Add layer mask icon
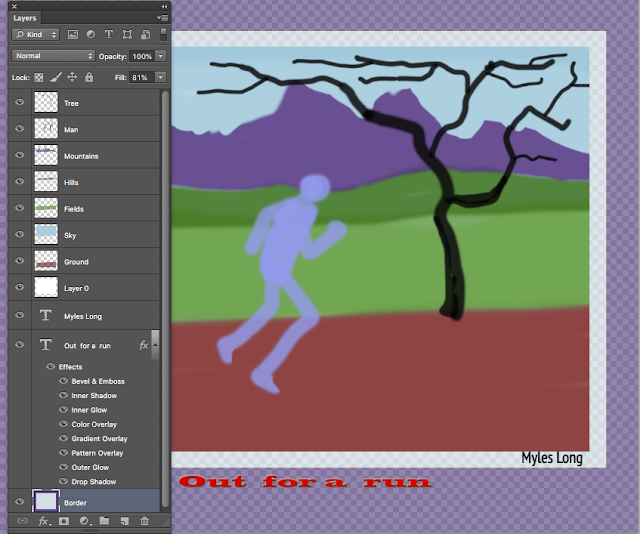The width and height of the screenshot is (640, 534). pos(64,521)
